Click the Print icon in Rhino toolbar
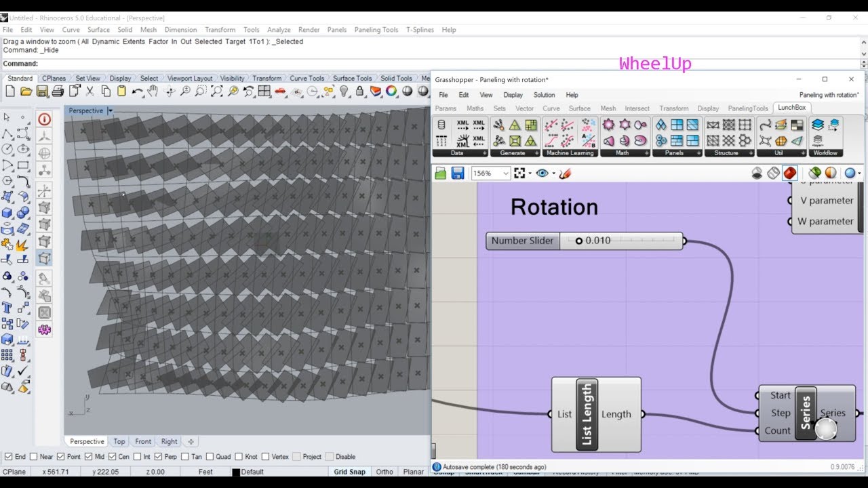The height and width of the screenshot is (488, 868). tap(58, 91)
